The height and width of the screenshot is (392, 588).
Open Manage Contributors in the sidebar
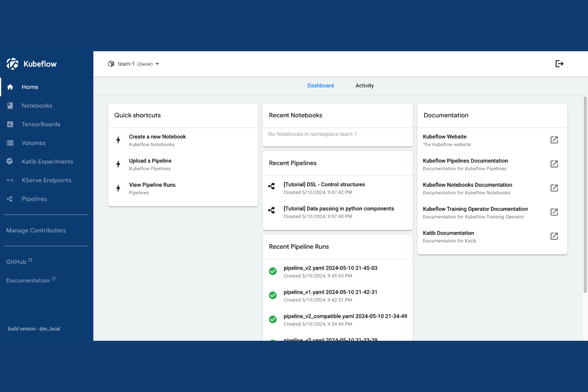[36, 230]
